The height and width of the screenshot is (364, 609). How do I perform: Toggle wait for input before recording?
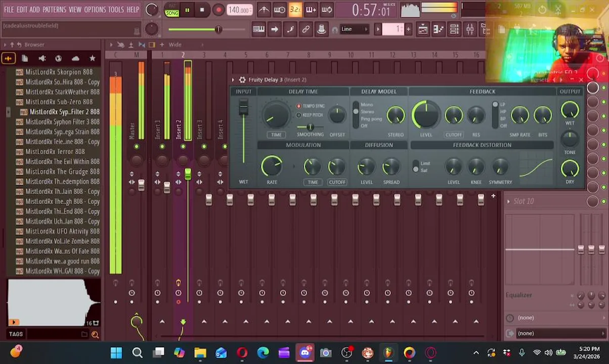tap(279, 10)
